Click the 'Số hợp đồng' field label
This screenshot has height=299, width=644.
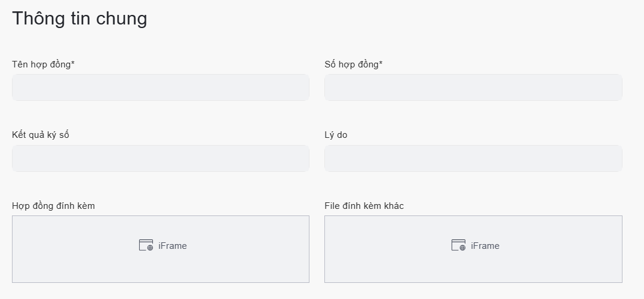click(x=351, y=64)
